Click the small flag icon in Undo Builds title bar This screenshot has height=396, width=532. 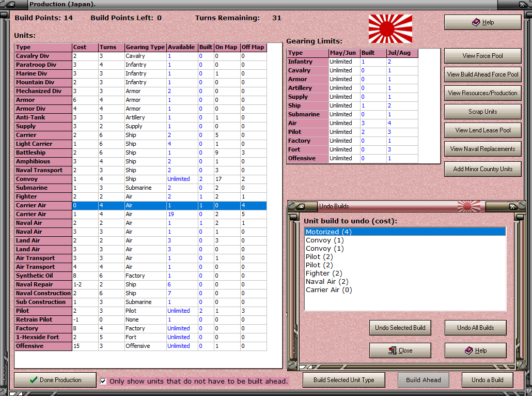click(x=469, y=206)
